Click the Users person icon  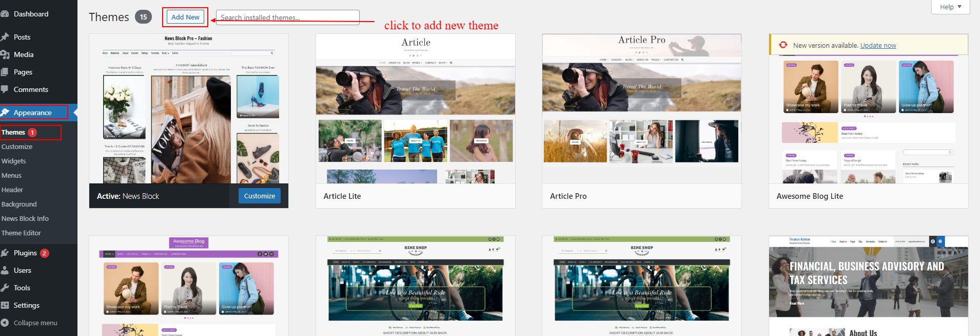(x=5, y=270)
